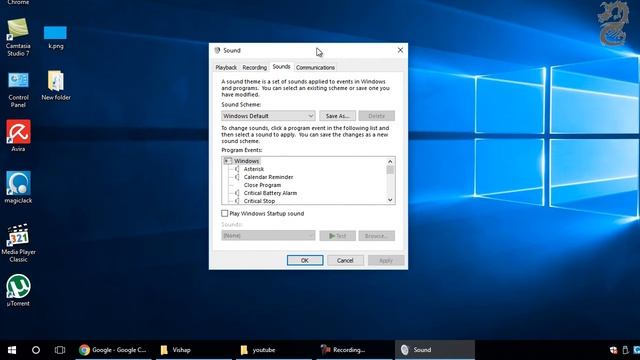Click the Program Events scroll down arrow
640x360 pixels.
click(x=390, y=200)
